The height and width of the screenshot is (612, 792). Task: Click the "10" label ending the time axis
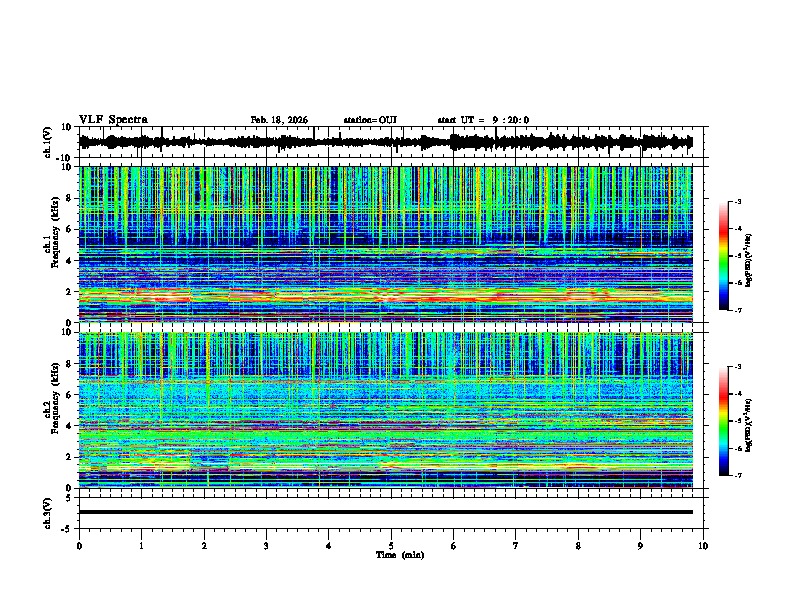pyautogui.click(x=703, y=545)
